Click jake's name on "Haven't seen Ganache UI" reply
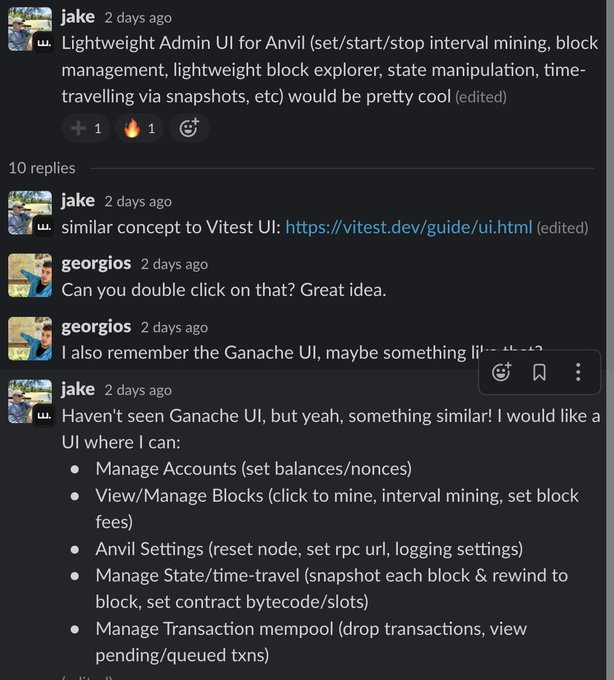Viewport: 614px width, 680px height. [78, 389]
